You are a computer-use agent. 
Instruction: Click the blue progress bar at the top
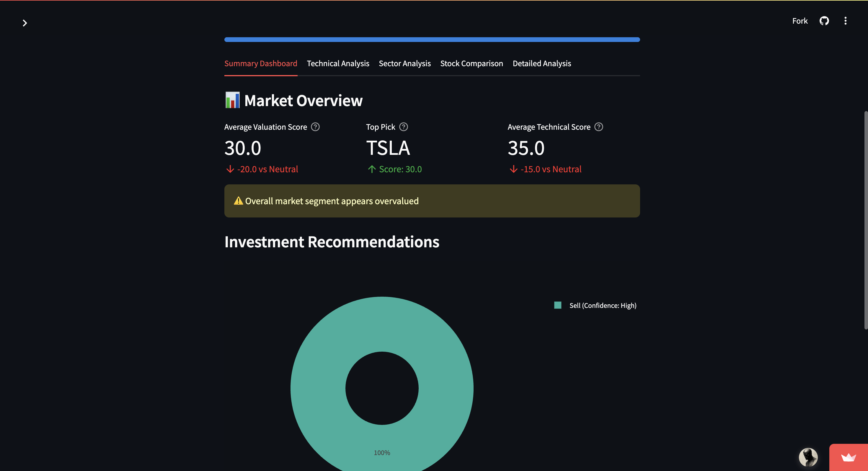pyautogui.click(x=432, y=39)
